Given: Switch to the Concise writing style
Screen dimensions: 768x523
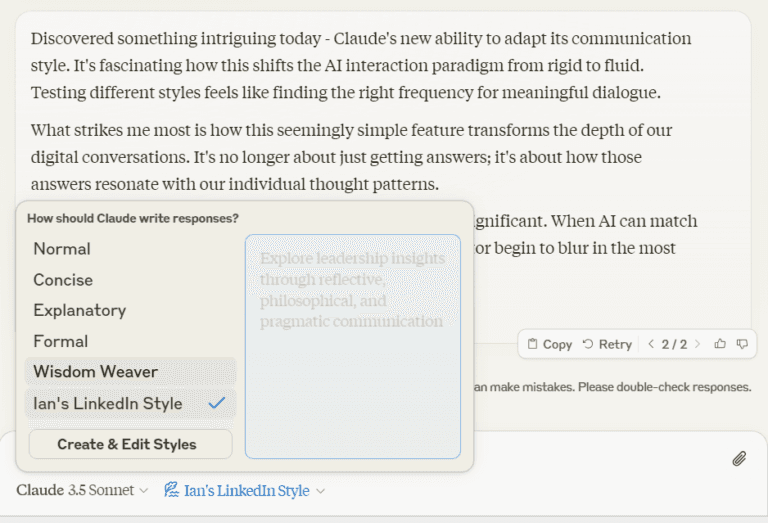Looking at the screenshot, I should click(x=63, y=280).
